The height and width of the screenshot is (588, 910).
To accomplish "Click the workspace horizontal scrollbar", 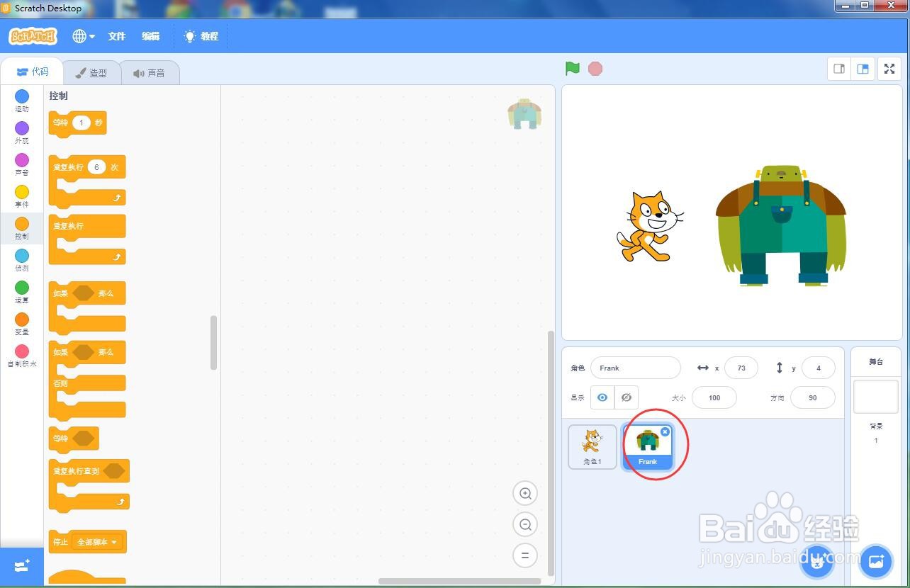I will tap(460, 582).
